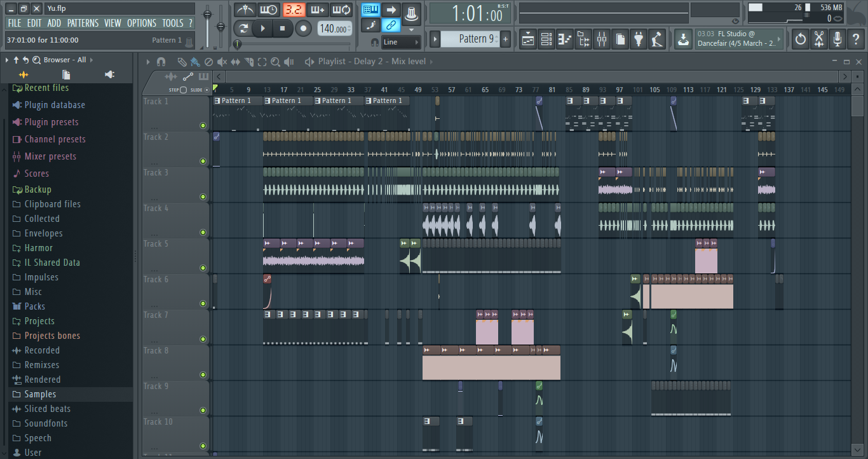The width and height of the screenshot is (868, 459).
Task: Mute Track 1 using its green light
Action: coord(203,125)
